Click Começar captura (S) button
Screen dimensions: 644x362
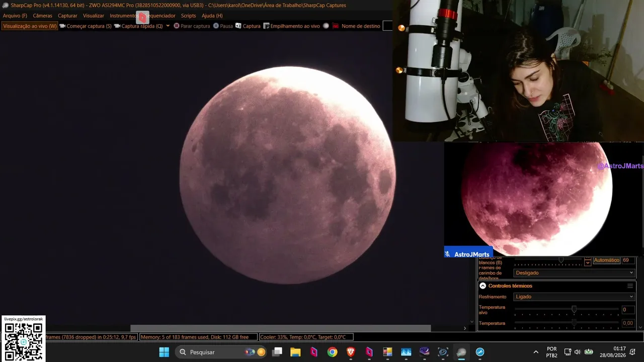pyautogui.click(x=85, y=26)
